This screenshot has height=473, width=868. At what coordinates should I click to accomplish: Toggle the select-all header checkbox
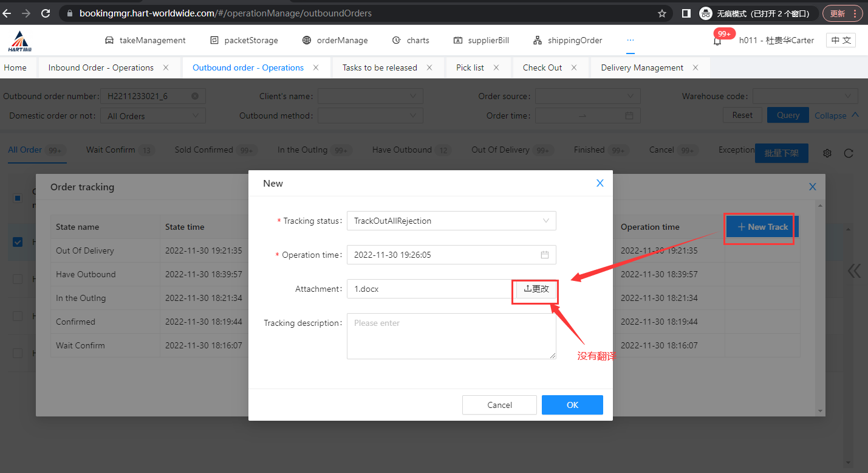[18, 198]
